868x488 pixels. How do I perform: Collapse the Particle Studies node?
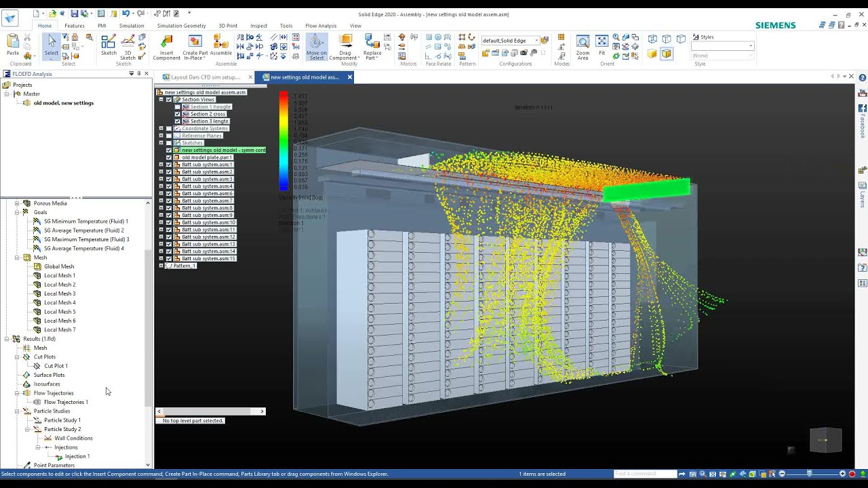pos(17,411)
